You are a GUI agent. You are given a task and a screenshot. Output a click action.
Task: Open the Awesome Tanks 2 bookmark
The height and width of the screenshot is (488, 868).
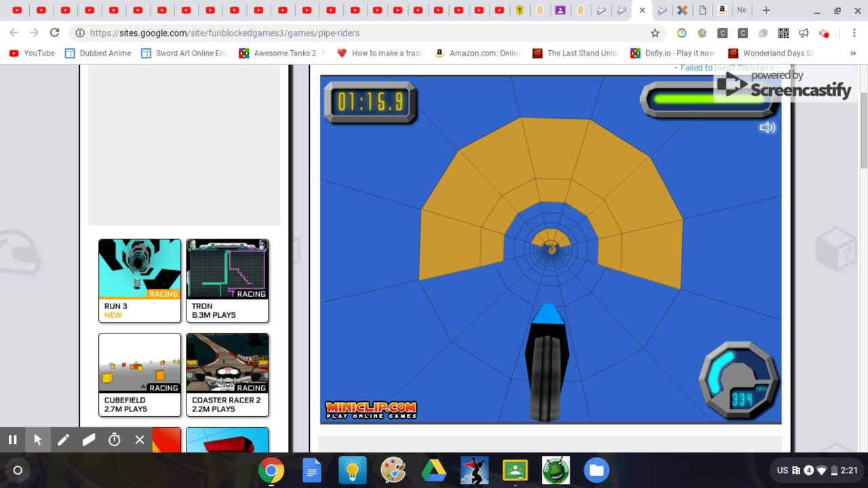(x=282, y=53)
